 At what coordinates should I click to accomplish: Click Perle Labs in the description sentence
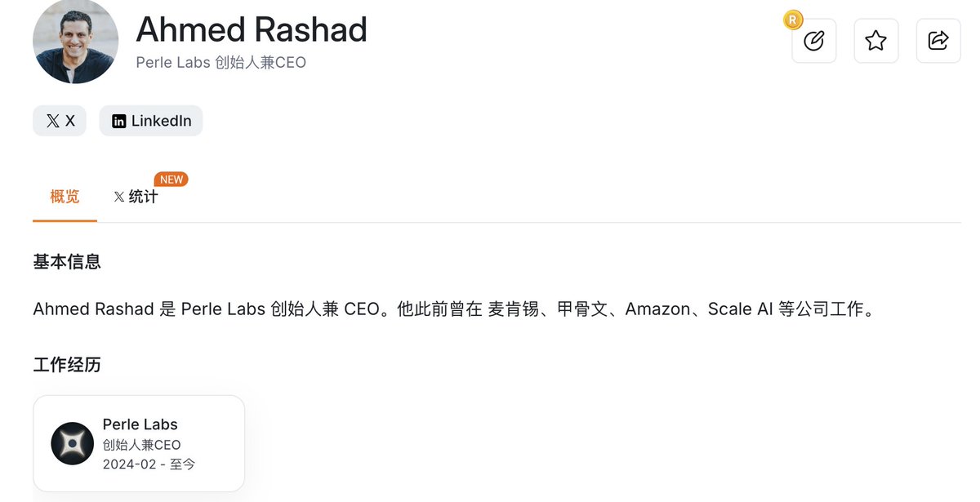point(222,309)
